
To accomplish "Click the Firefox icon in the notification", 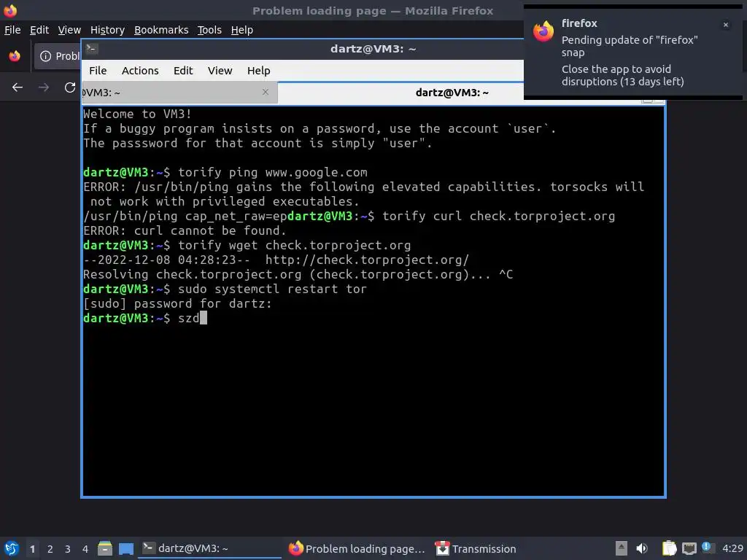I will coord(543,32).
